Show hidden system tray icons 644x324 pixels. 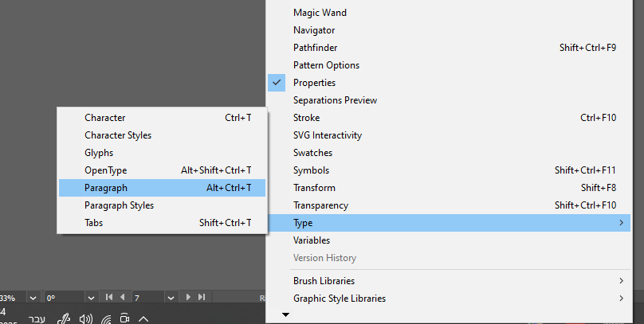click(x=143, y=318)
